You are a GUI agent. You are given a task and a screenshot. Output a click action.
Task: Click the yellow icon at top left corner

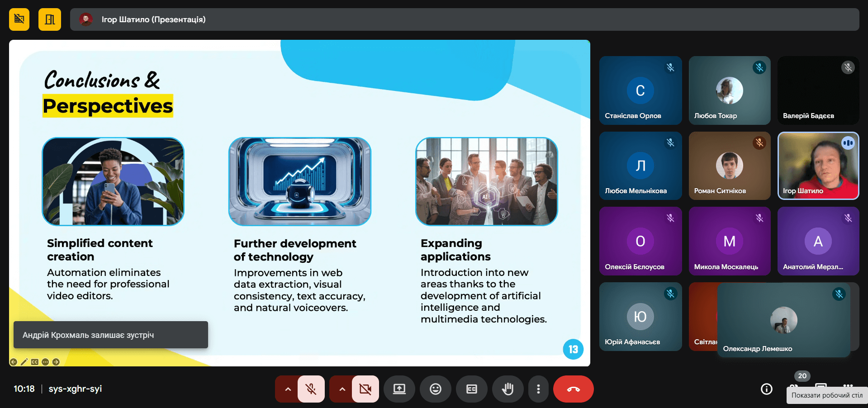pyautogui.click(x=19, y=19)
